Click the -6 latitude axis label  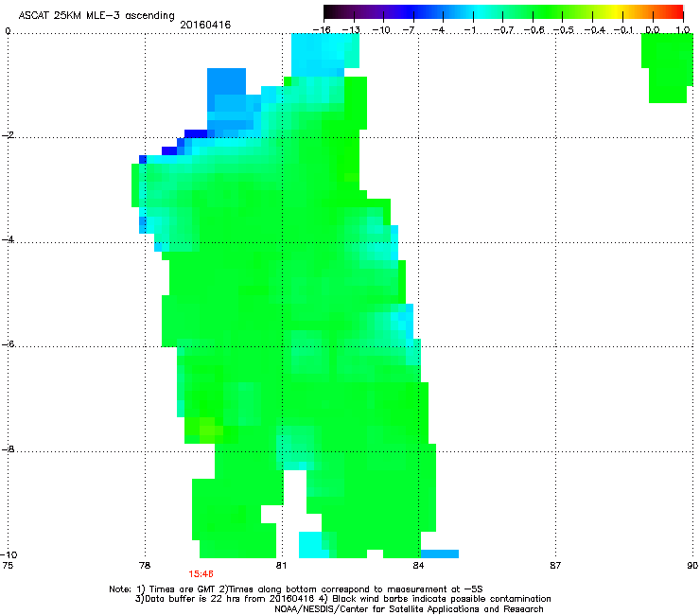click(8, 344)
